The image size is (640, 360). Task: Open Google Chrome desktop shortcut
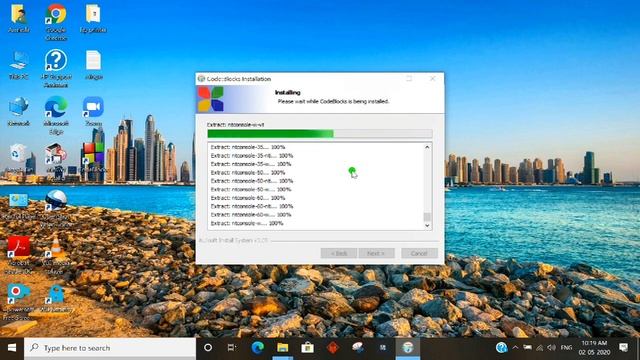tap(56, 21)
